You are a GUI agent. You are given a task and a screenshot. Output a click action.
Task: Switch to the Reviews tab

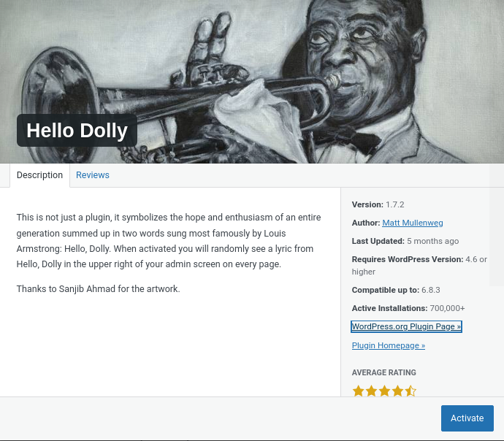point(93,175)
